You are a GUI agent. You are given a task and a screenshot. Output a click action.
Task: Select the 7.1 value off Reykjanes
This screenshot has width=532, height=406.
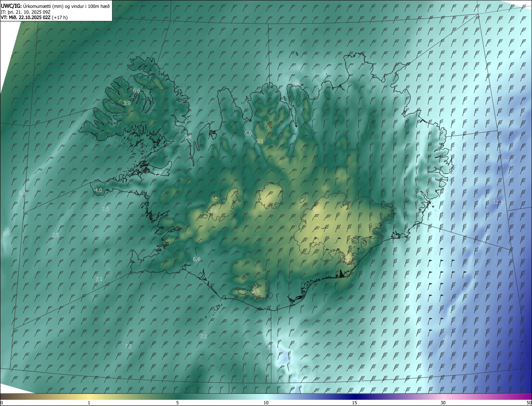99,279
